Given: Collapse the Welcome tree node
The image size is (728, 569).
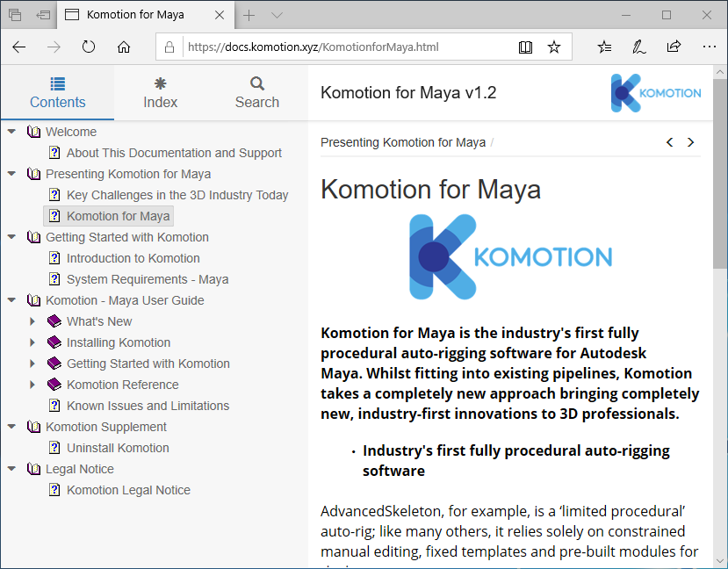Looking at the screenshot, I should pos(12,132).
